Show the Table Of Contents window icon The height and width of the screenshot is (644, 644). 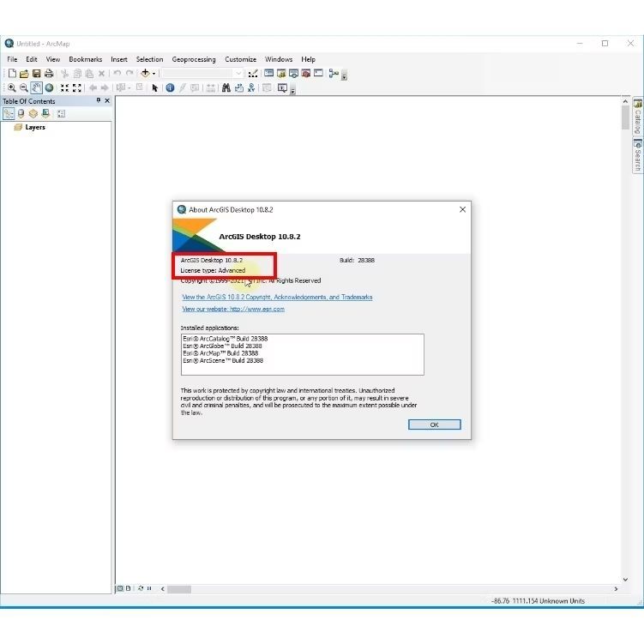[x=268, y=73]
